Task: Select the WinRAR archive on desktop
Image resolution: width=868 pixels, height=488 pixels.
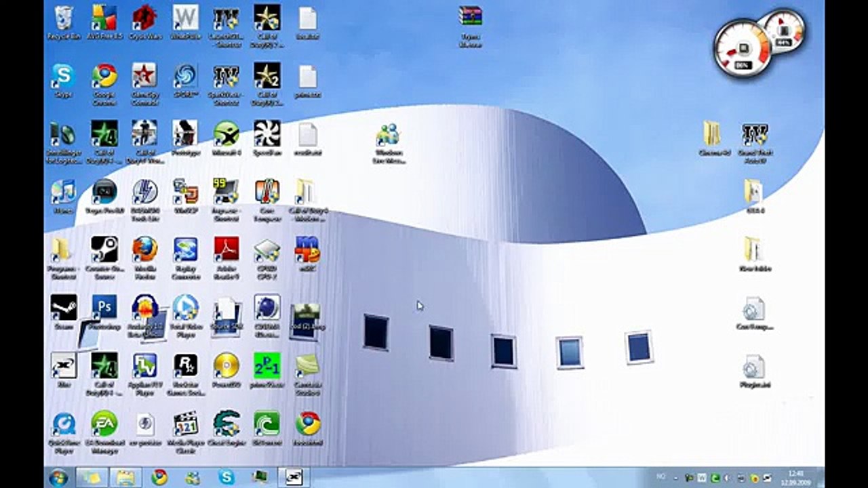Action: click(x=470, y=27)
